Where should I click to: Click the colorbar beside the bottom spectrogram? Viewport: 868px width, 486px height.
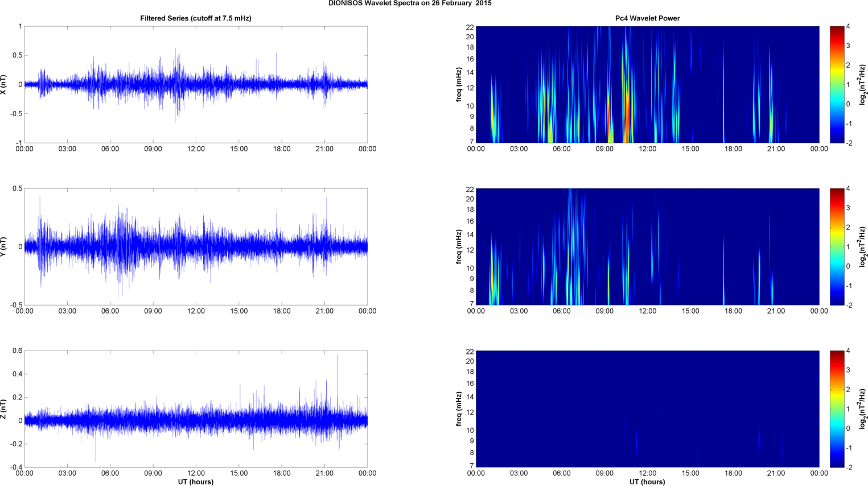(x=837, y=409)
